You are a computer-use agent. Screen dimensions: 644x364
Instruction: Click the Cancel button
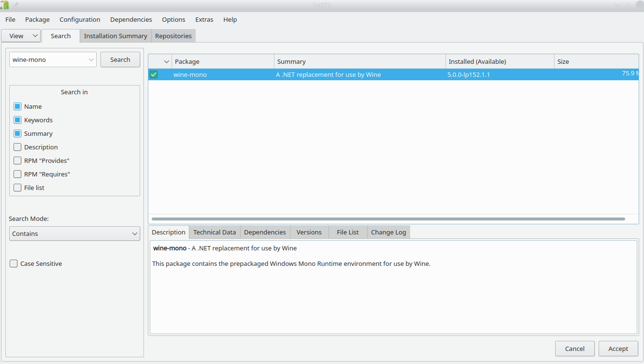(575, 349)
